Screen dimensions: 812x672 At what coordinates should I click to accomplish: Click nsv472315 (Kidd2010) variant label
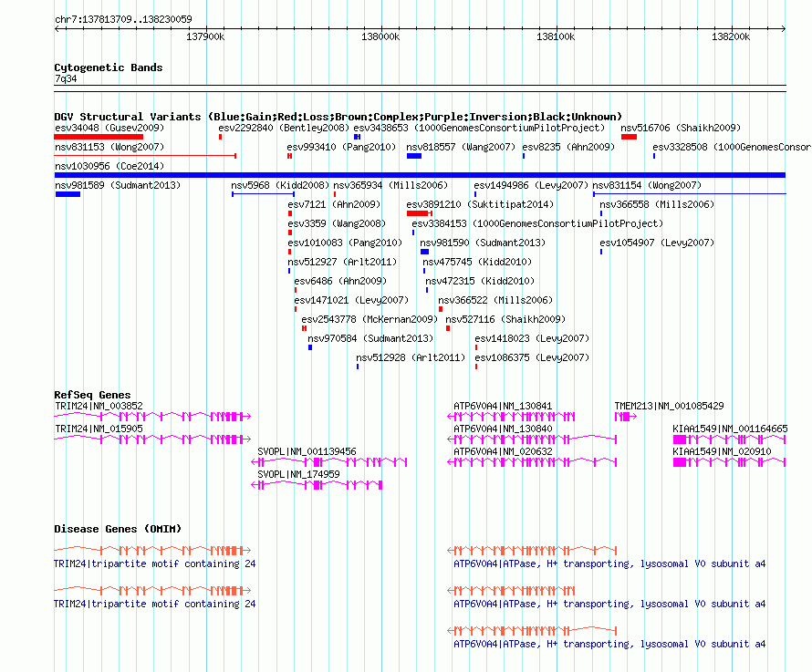point(480,281)
